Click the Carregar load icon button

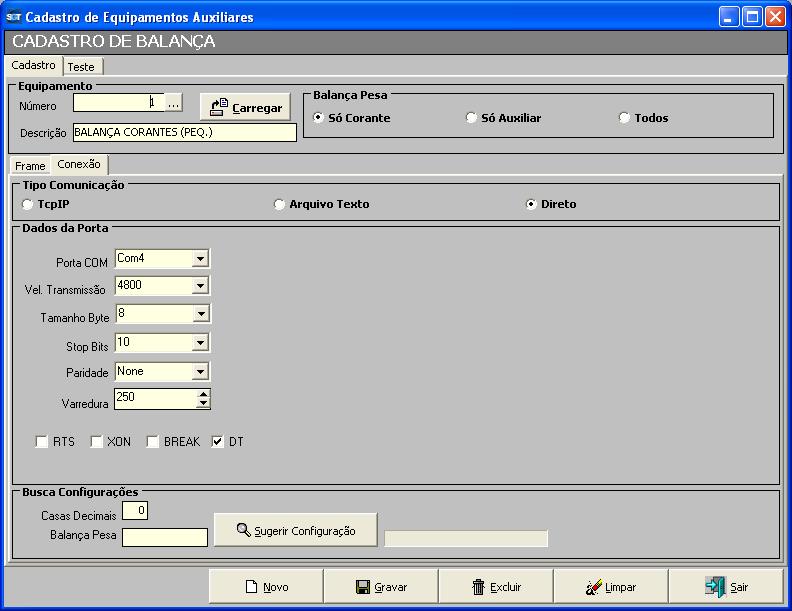coord(246,107)
